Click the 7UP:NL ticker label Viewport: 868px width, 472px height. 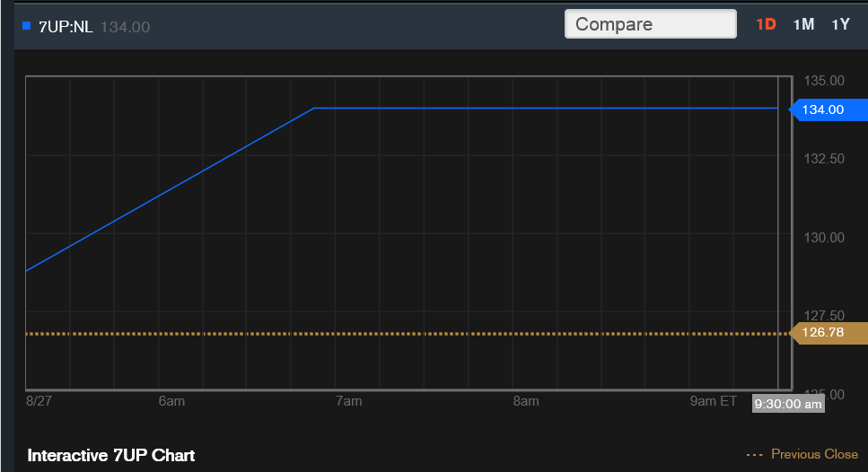[66, 27]
